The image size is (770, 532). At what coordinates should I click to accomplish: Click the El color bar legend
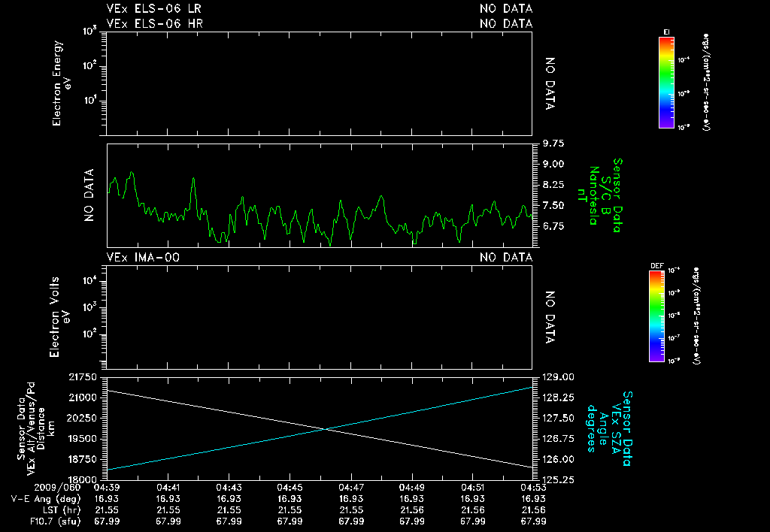[x=666, y=83]
